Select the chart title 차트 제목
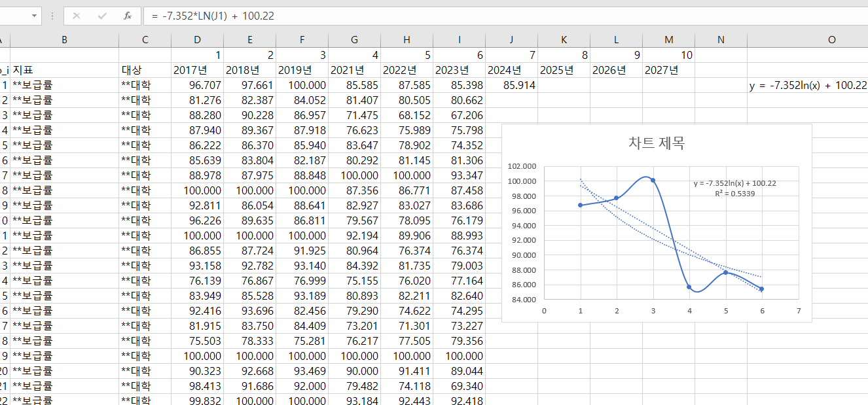 tap(657, 143)
